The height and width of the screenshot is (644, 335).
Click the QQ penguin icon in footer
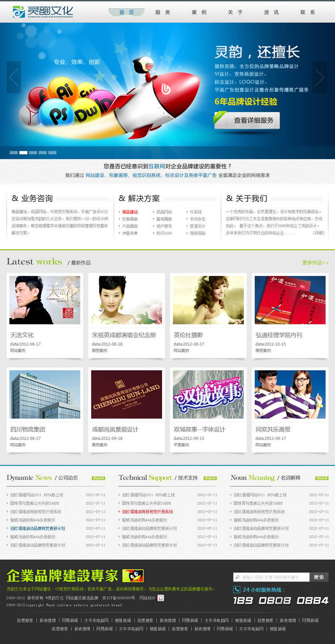point(133,575)
